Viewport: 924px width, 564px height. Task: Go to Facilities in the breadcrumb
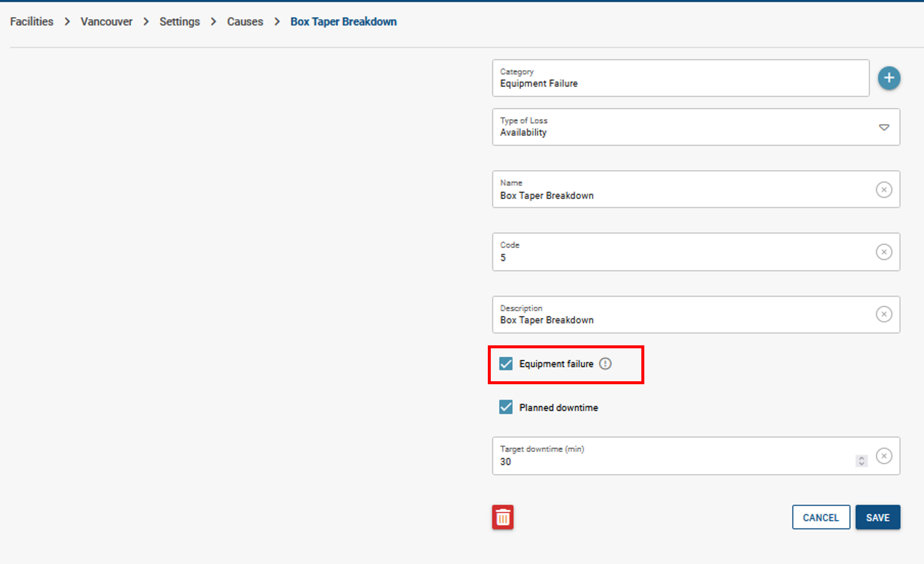[x=31, y=22]
